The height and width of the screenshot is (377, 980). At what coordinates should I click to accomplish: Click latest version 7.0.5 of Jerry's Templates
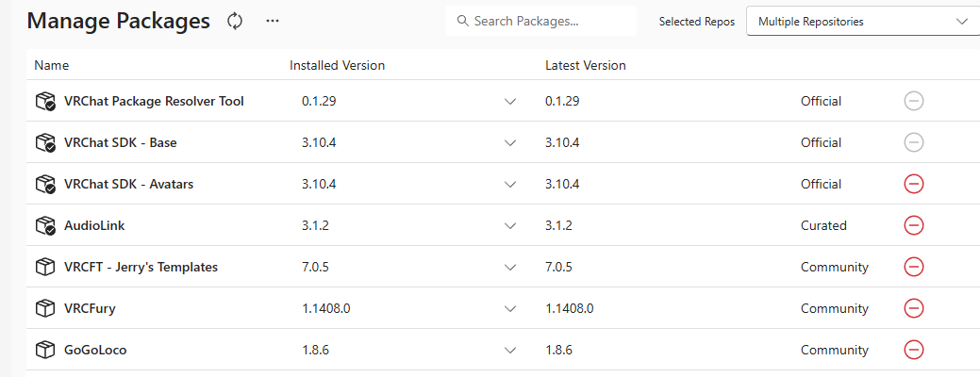coord(558,267)
